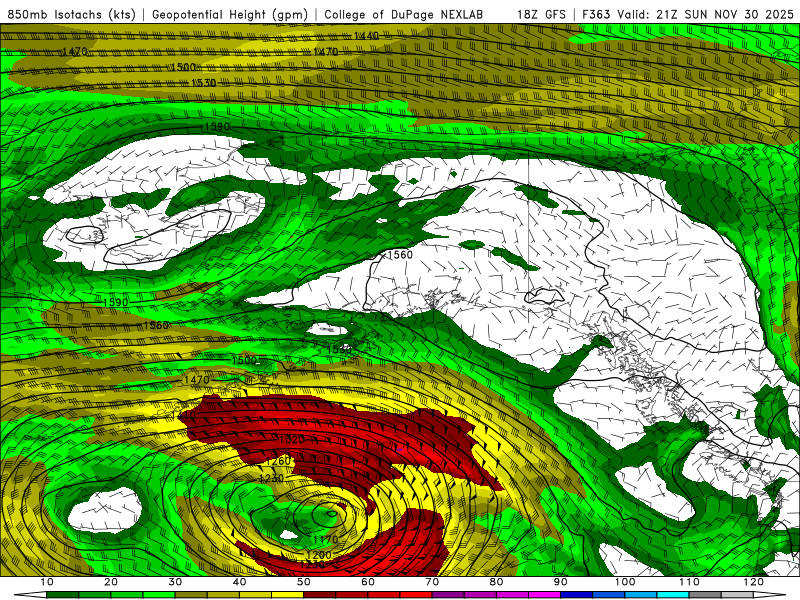Click the 100 knot colorbar scale label

pos(625,582)
